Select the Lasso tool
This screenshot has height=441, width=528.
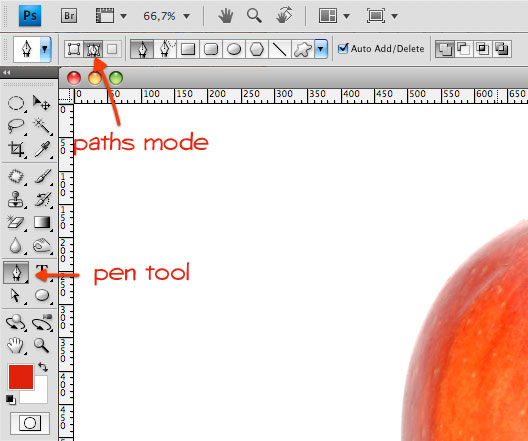tap(15, 126)
